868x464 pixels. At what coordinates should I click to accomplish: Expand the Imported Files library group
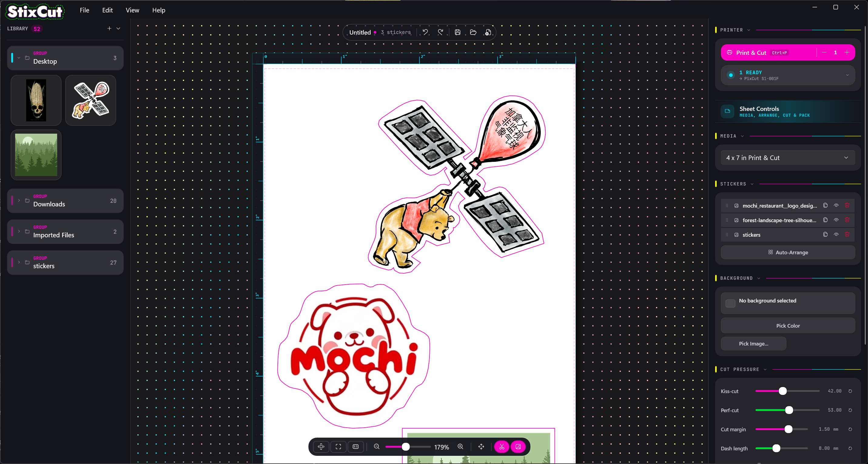(x=19, y=231)
